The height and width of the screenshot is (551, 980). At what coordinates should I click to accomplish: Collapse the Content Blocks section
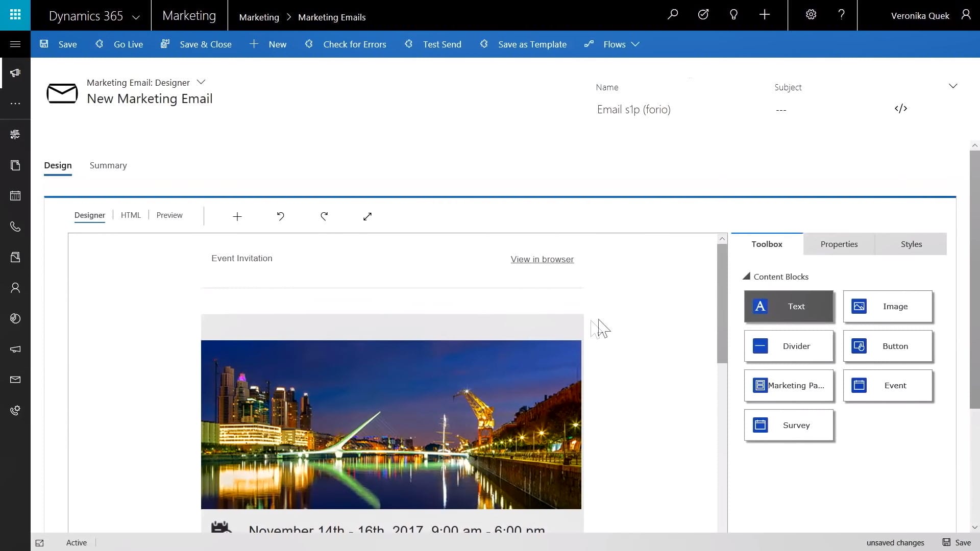pos(746,277)
